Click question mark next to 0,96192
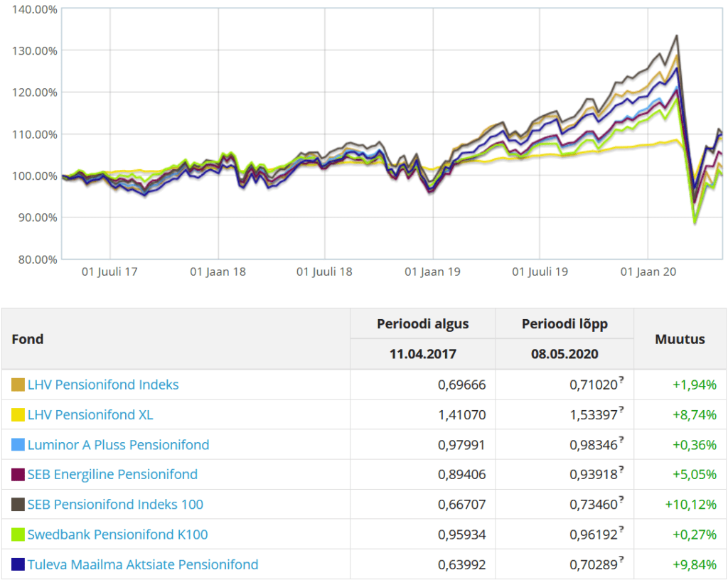Image resolution: width=728 pixels, height=580 pixels. pyautogui.click(x=621, y=530)
